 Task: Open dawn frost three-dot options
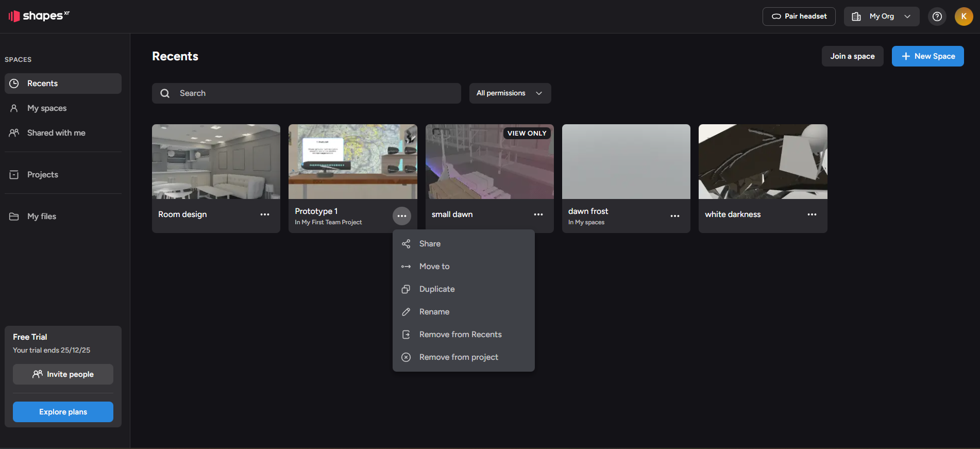674,216
